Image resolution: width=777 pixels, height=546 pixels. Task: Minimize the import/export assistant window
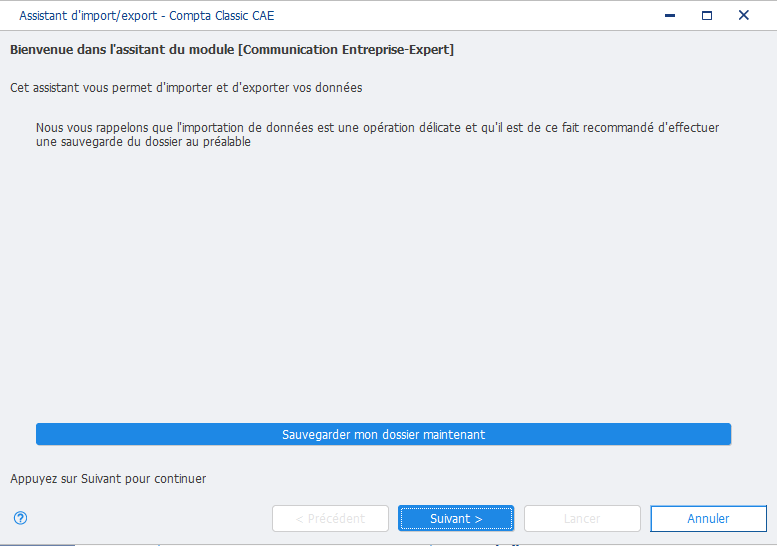click(x=669, y=15)
